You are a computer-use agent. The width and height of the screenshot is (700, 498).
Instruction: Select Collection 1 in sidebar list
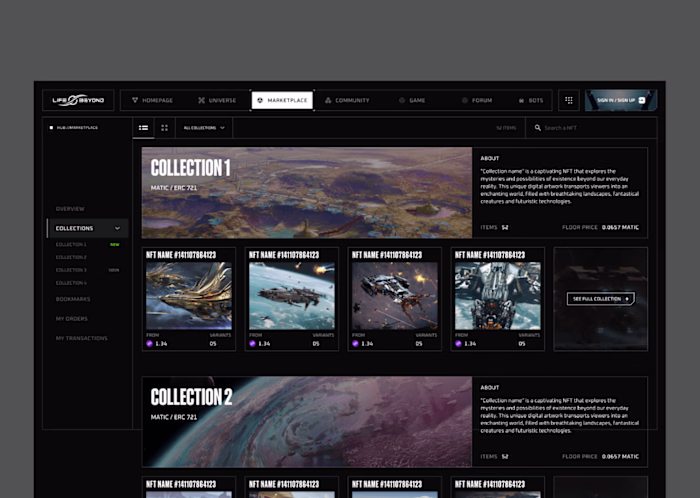71,245
